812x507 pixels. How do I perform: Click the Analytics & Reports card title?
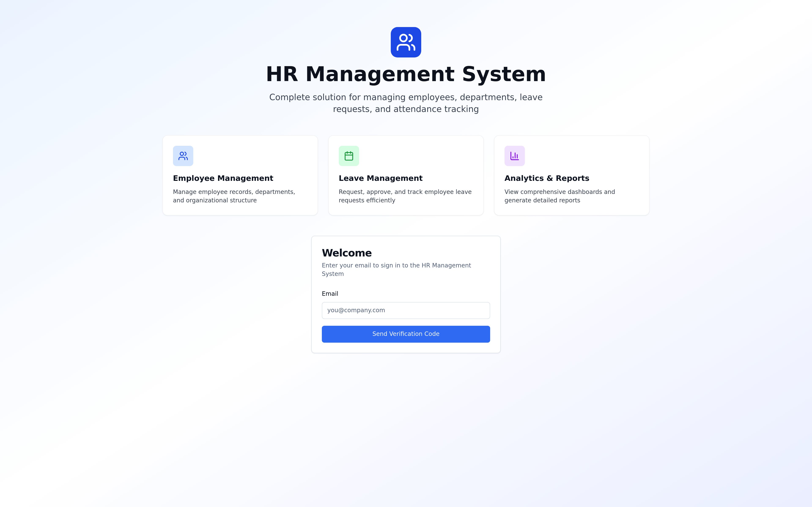[x=547, y=178]
